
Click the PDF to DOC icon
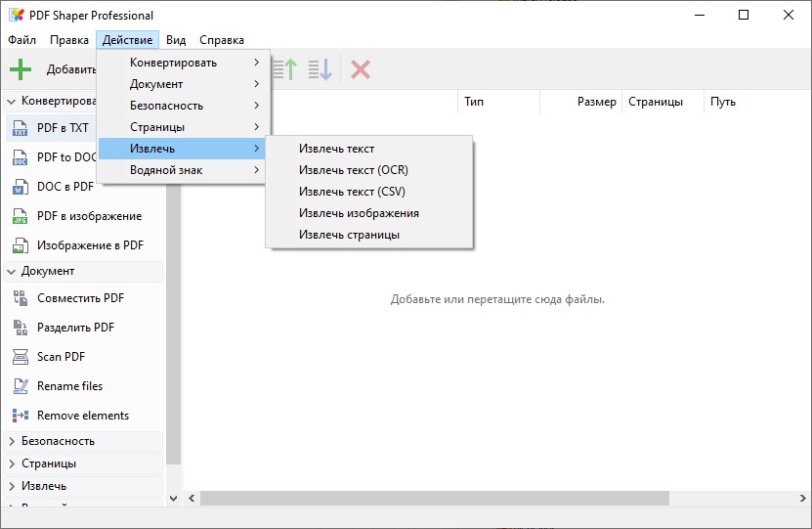[x=21, y=157]
